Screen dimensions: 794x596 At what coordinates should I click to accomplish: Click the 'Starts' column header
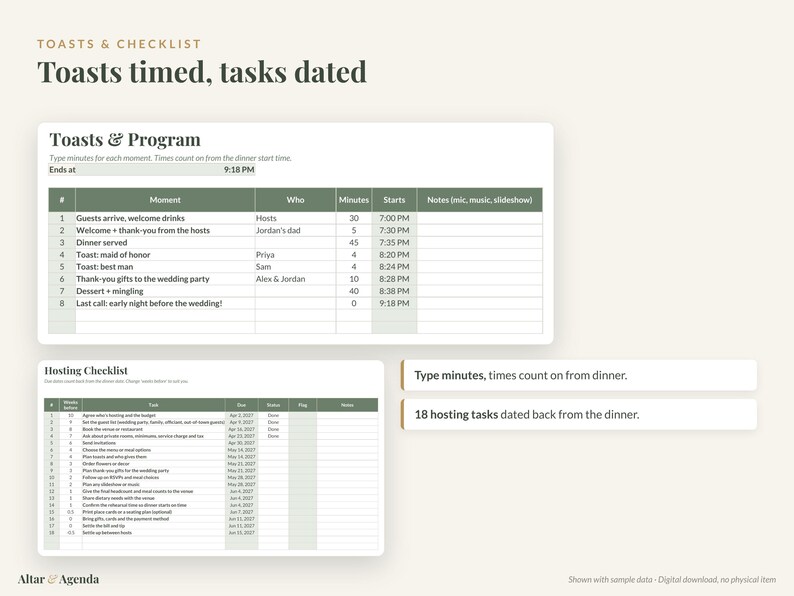pos(394,200)
